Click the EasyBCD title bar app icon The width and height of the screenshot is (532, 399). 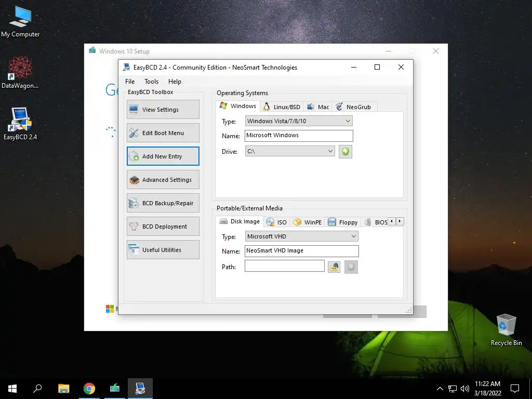[127, 67]
